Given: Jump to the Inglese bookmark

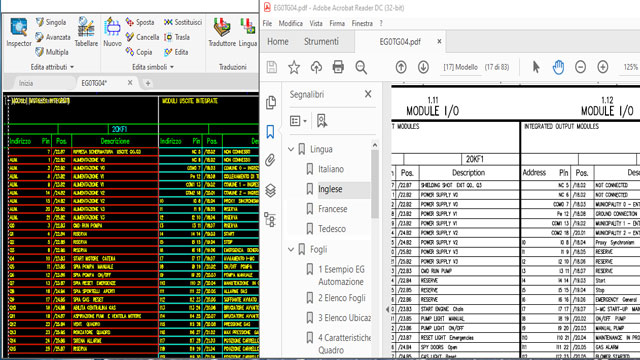Looking at the screenshot, I should pyautogui.click(x=330, y=189).
